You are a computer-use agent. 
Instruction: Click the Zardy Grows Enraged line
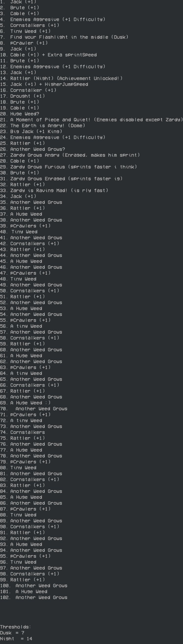pos(61,179)
